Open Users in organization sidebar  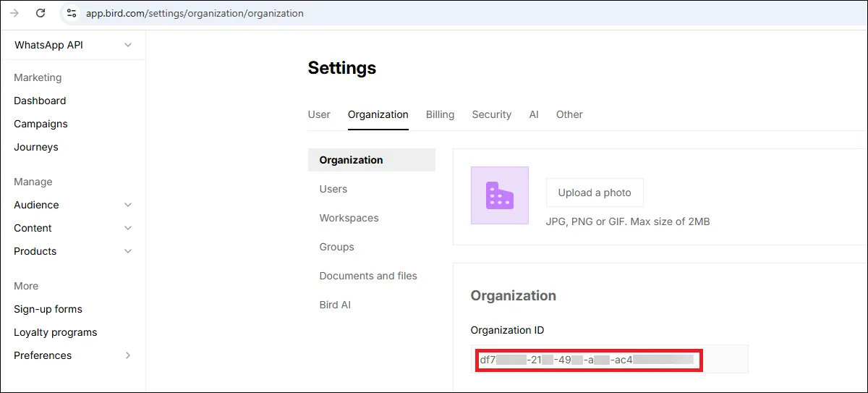[x=333, y=189]
